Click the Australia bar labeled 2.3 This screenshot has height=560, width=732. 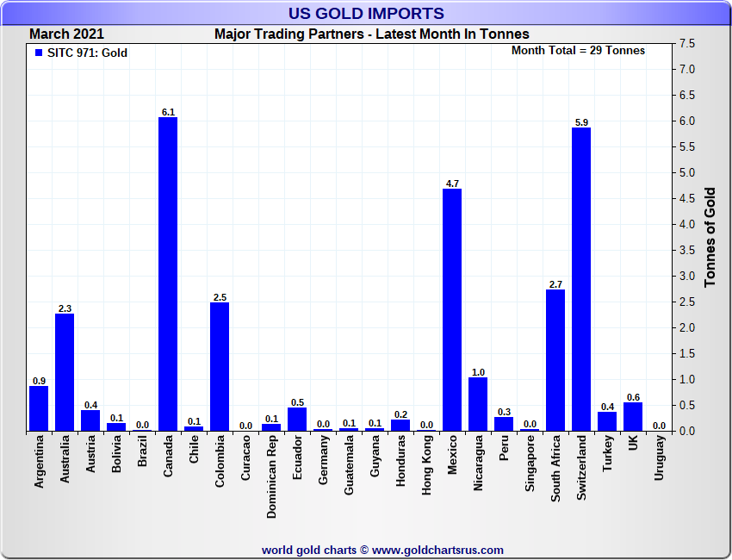pos(65,372)
